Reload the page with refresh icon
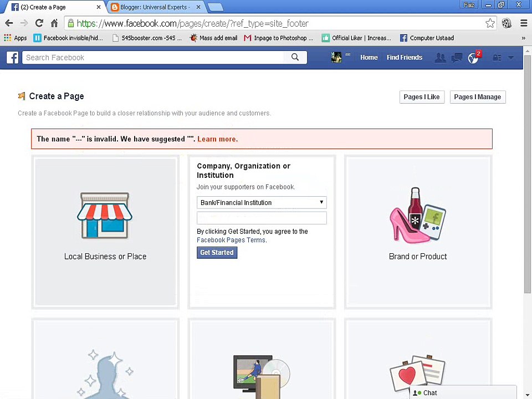This screenshot has width=532, height=399. (x=39, y=23)
